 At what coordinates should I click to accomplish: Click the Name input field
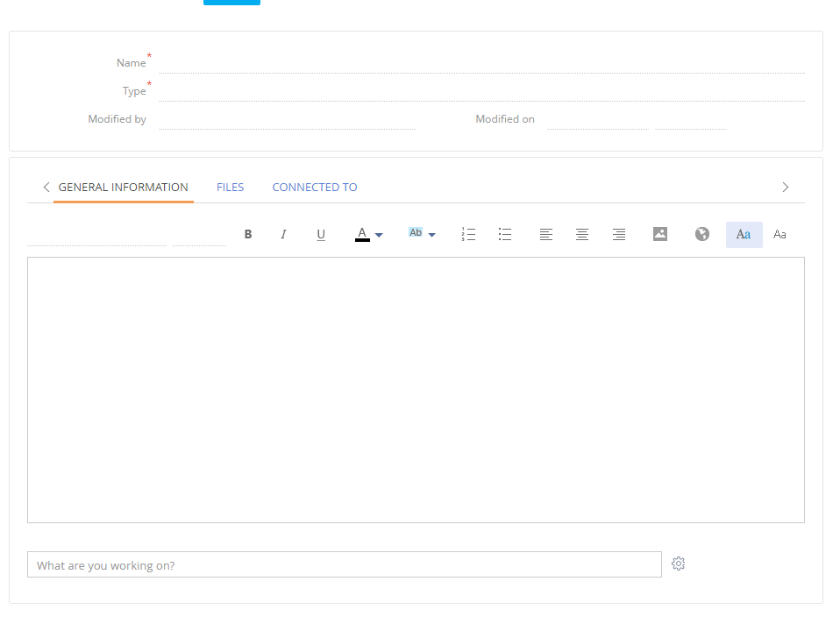pos(481,63)
